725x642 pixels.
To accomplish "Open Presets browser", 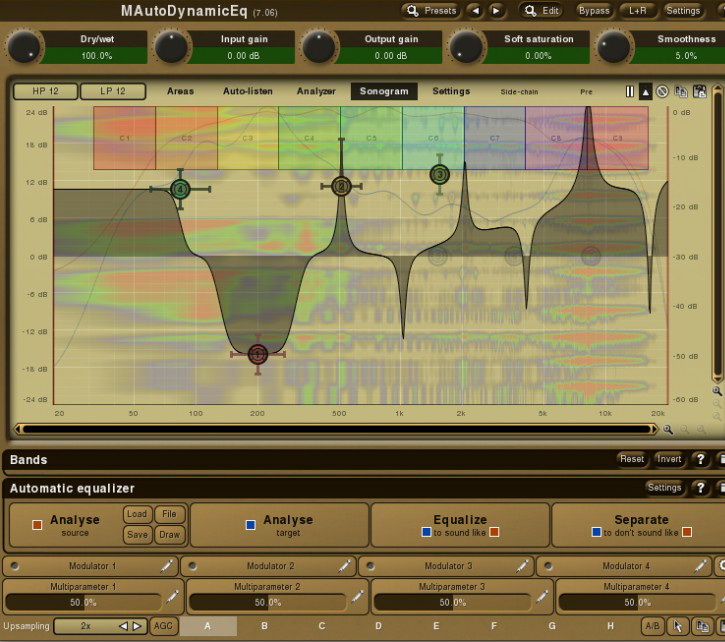I will 431,11.
